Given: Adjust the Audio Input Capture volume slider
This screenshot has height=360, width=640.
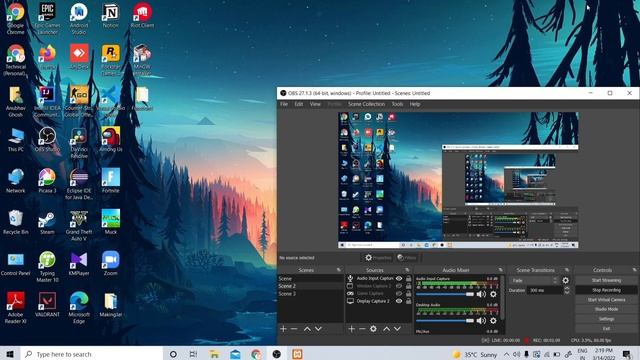Looking at the screenshot, I should click(445, 294).
